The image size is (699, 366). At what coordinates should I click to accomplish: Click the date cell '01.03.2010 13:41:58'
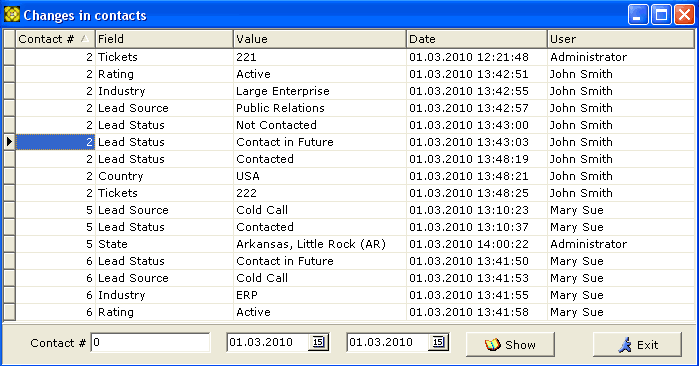477,312
